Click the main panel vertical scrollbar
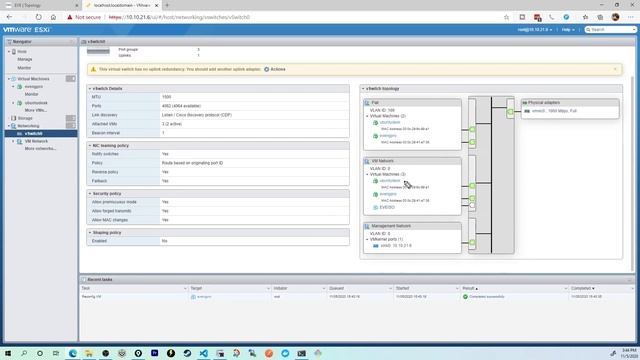640x360 pixels. (x=633, y=173)
